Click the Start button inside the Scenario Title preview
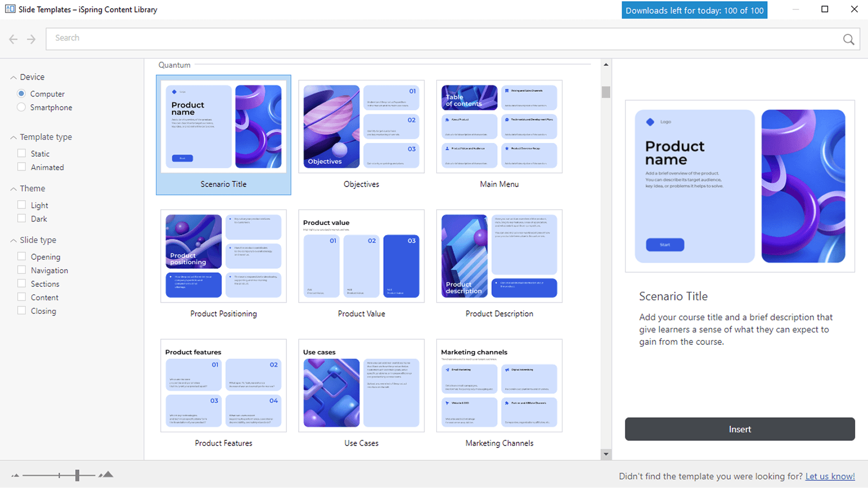This screenshot has height=488, width=868. (x=666, y=245)
